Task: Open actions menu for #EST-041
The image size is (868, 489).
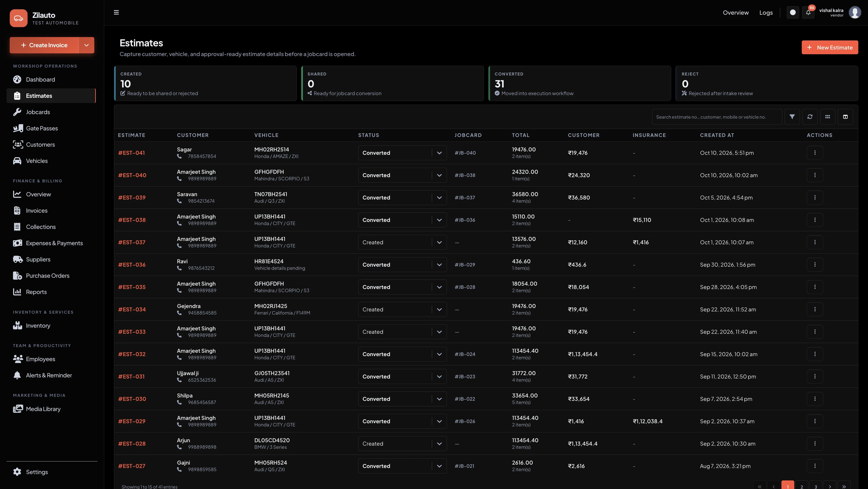Action: click(815, 153)
